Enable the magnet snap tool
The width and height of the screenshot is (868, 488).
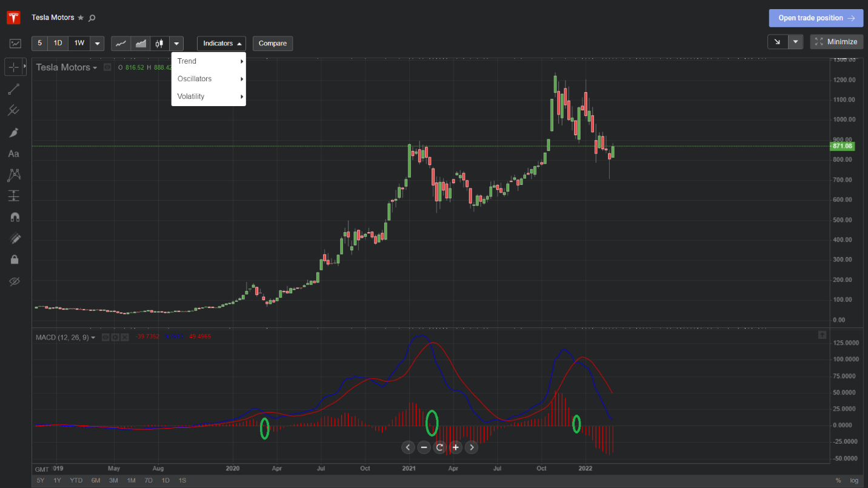point(14,217)
